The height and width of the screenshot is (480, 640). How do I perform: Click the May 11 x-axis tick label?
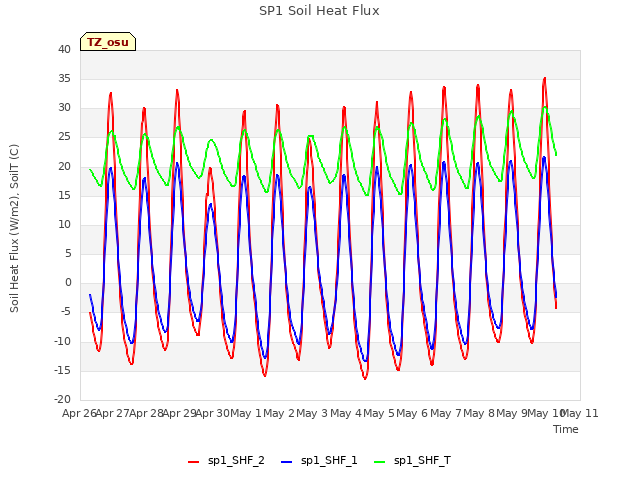coord(580,413)
